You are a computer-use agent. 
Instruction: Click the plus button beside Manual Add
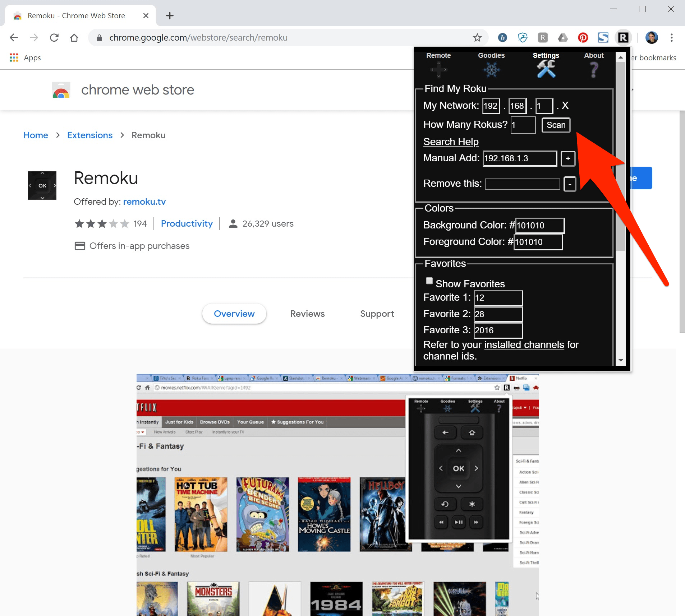coord(568,158)
